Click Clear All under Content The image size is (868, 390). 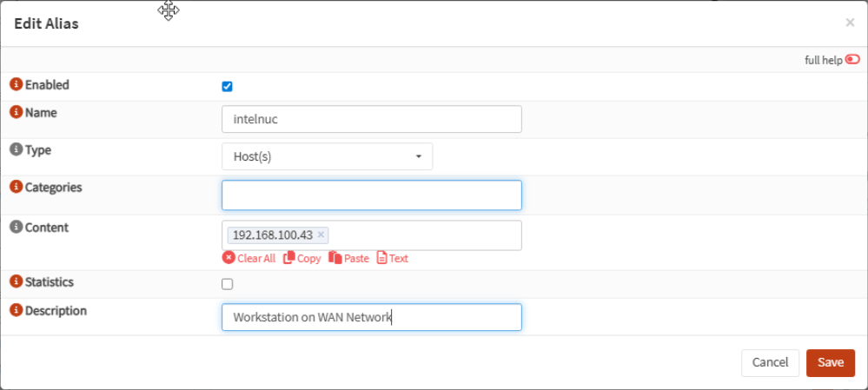pyautogui.click(x=249, y=258)
